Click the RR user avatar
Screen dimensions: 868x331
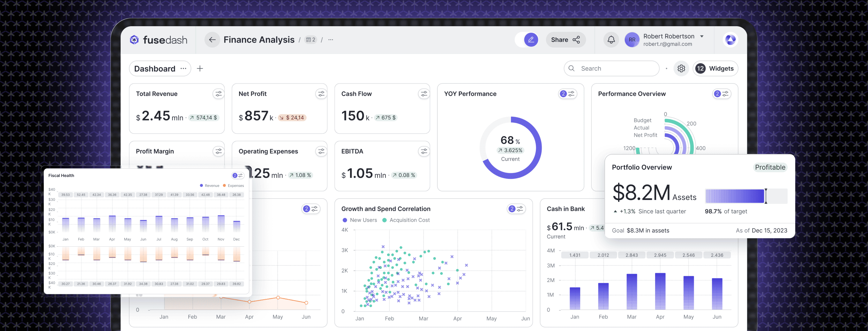click(632, 40)
